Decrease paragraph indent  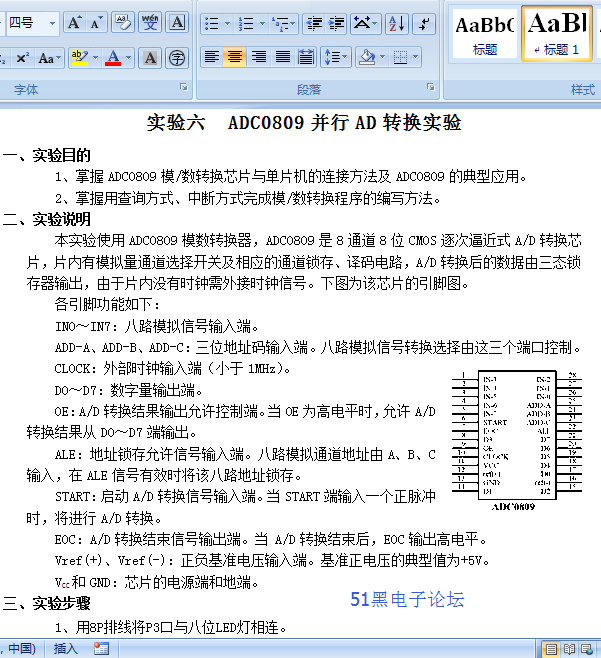coord(314,24)
